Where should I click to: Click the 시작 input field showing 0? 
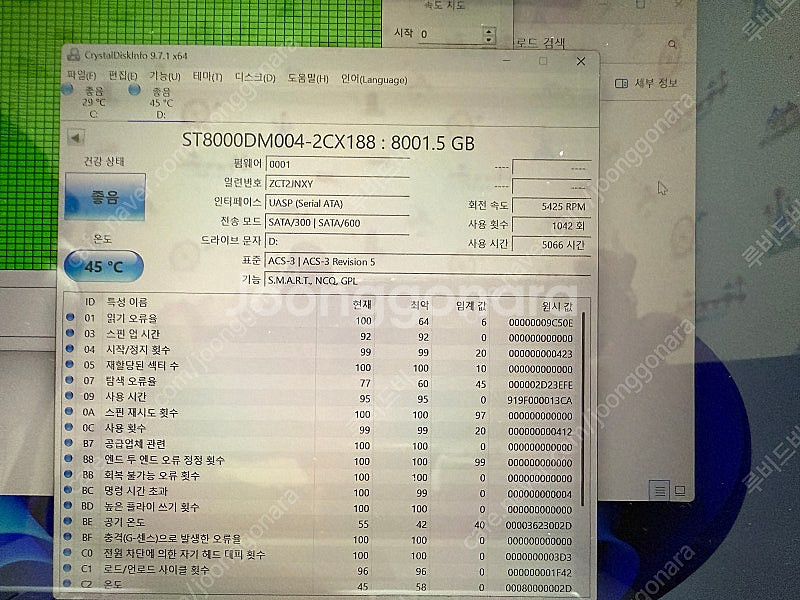pos(451,34)
